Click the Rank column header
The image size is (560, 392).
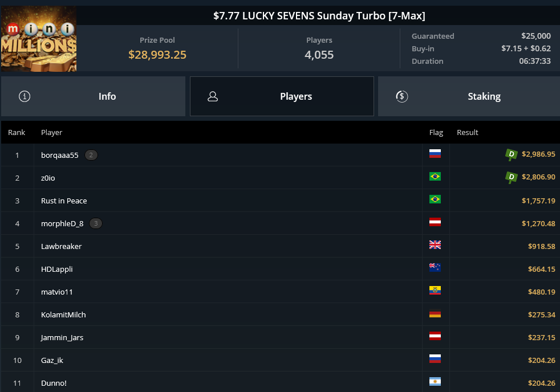coord(17,132)
